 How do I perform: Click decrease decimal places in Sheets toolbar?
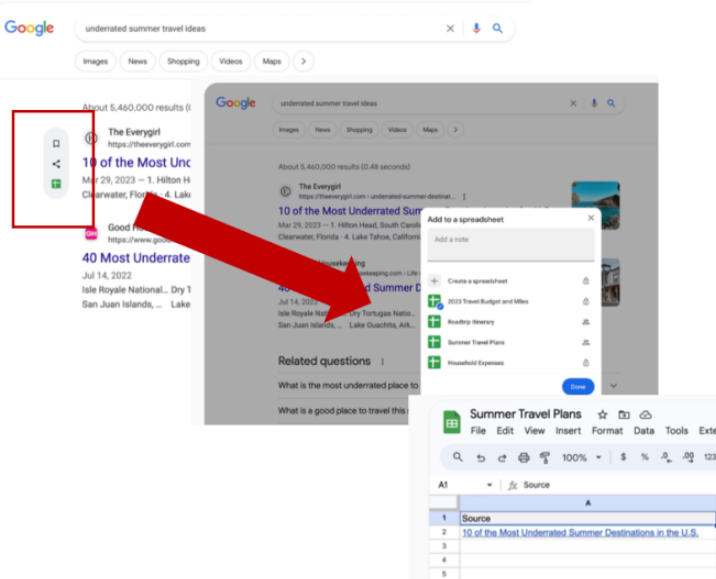click(x=666, y=457)
